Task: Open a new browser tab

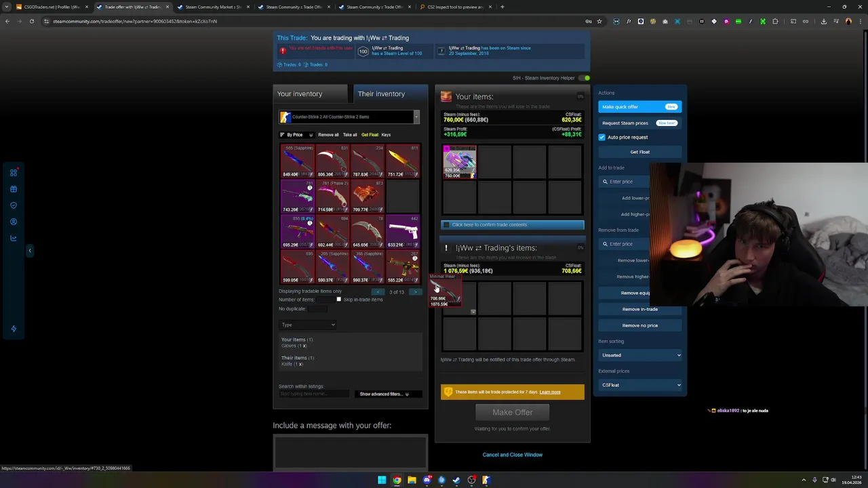Action: (502, 7)
